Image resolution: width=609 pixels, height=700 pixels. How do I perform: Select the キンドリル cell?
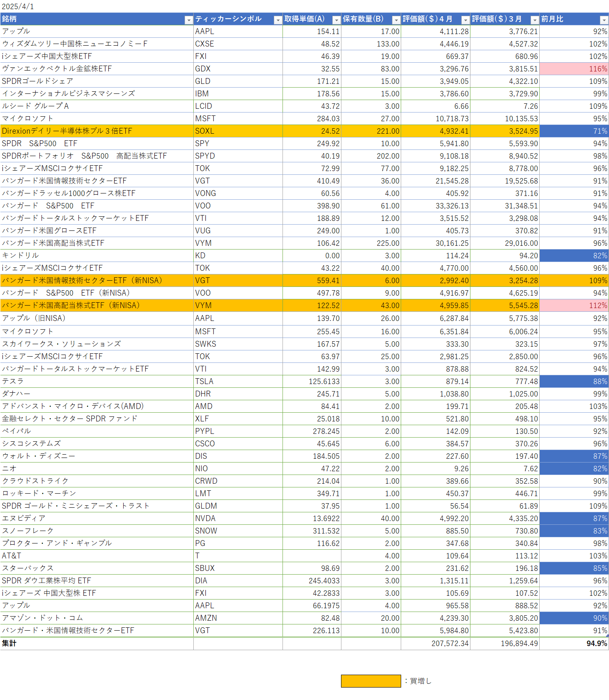pyautogui.click(x=97, y=256)
